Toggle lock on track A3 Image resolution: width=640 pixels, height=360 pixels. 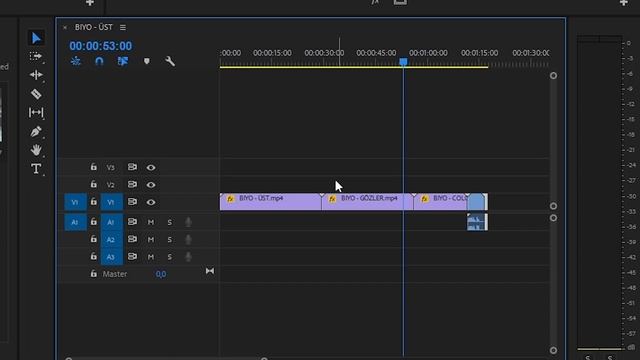coord(93,256)
